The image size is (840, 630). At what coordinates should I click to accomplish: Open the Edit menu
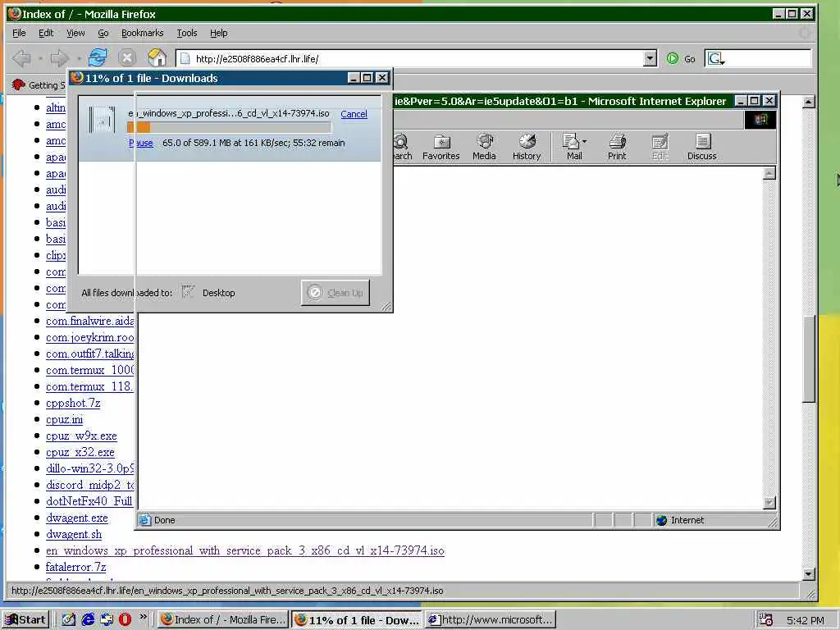point(46,33)
